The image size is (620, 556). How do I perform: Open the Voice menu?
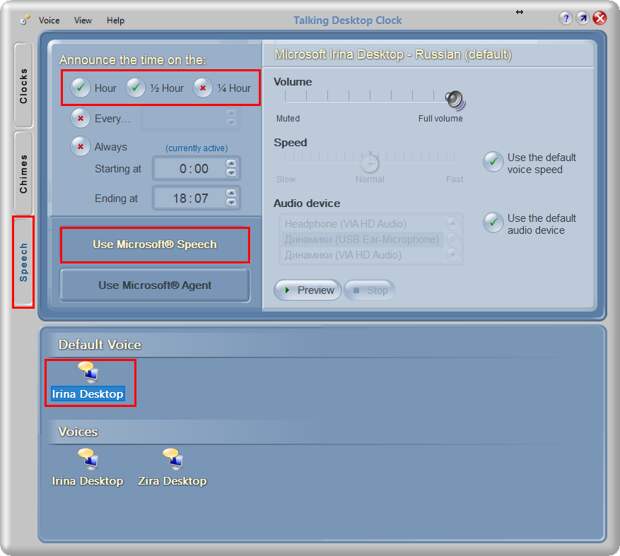(49, 20)
